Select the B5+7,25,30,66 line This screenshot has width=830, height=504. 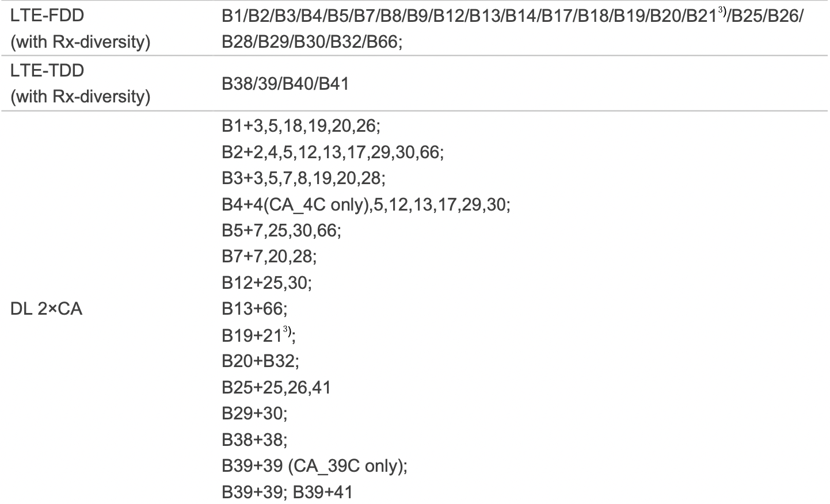tap(281, 230)
